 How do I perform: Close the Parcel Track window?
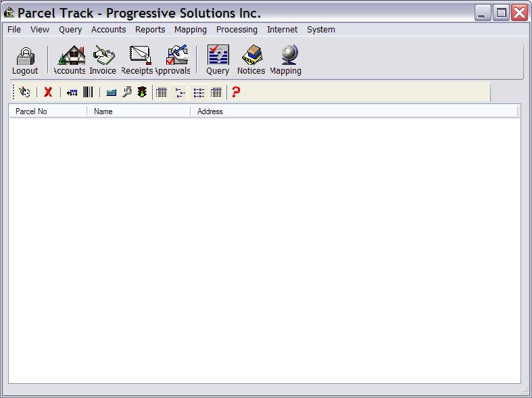[519, 13]
